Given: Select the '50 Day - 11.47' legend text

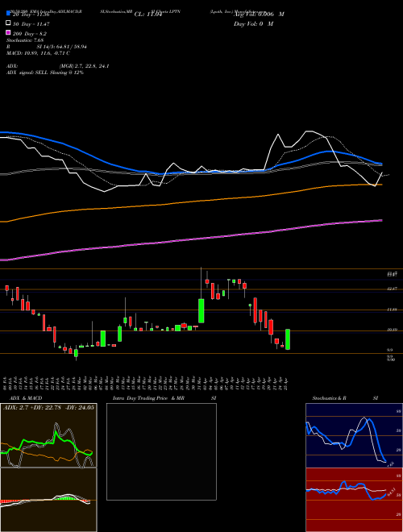Looking at the screenshot, I should 31,24.
